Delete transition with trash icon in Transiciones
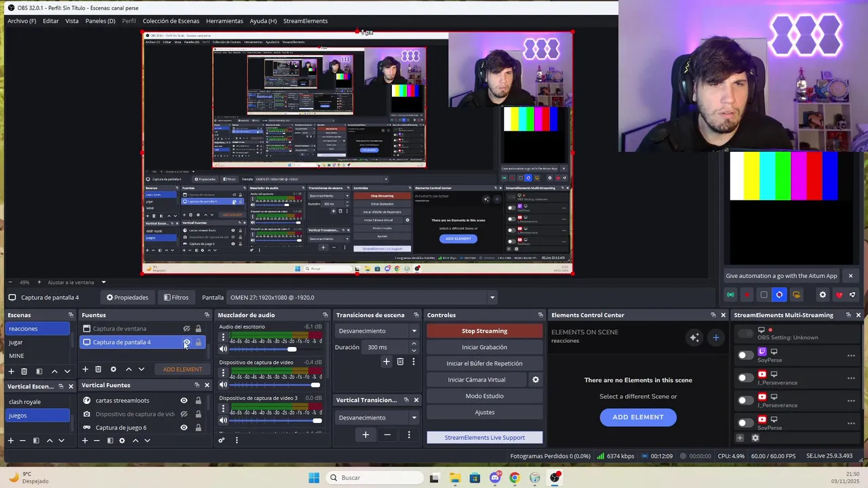Viewport: 868px width, 488px height. [x=400, y=362]
